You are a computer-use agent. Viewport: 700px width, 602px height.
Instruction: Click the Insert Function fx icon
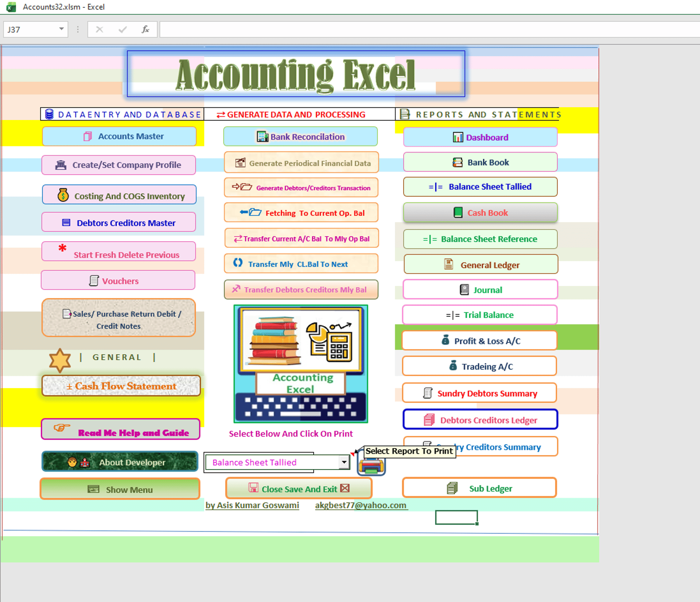[x=145, y=30]
